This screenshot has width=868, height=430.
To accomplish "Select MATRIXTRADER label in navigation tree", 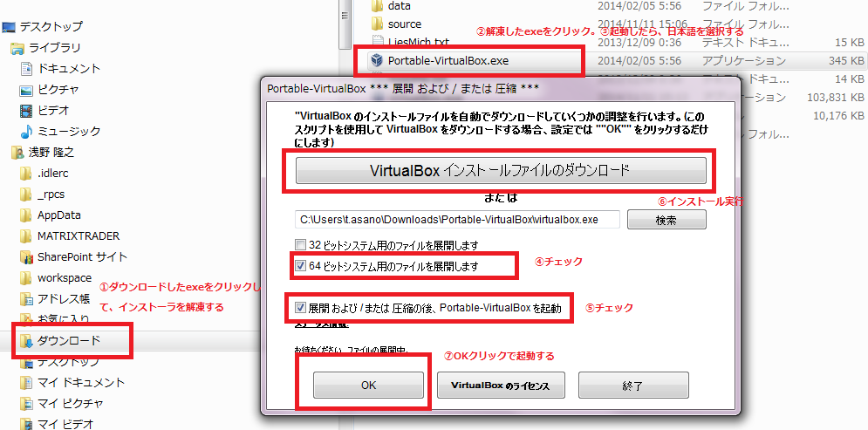I will [x=78, y=236].
